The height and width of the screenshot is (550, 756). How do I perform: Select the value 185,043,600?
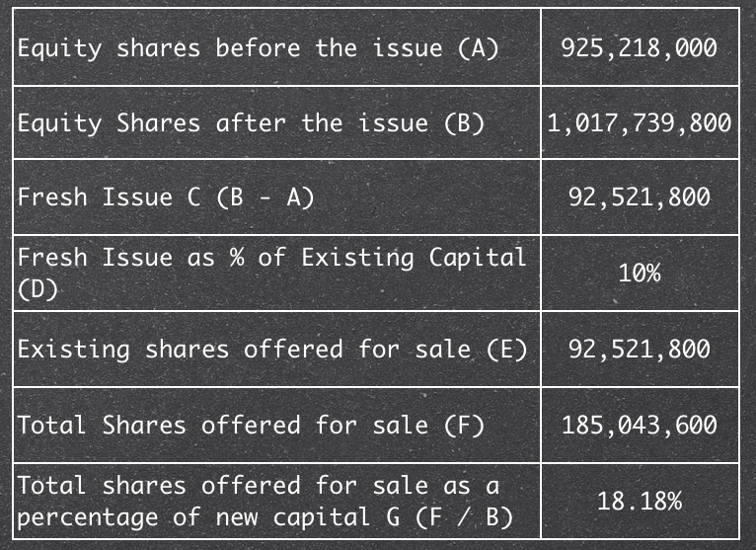click(639, 426)
